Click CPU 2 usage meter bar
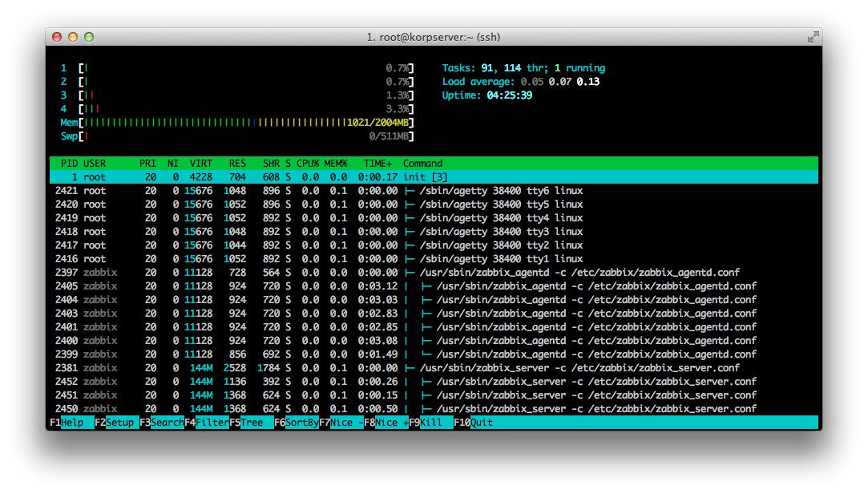Image resolution: width=868 pixels, height=494 pixels. 237,82
